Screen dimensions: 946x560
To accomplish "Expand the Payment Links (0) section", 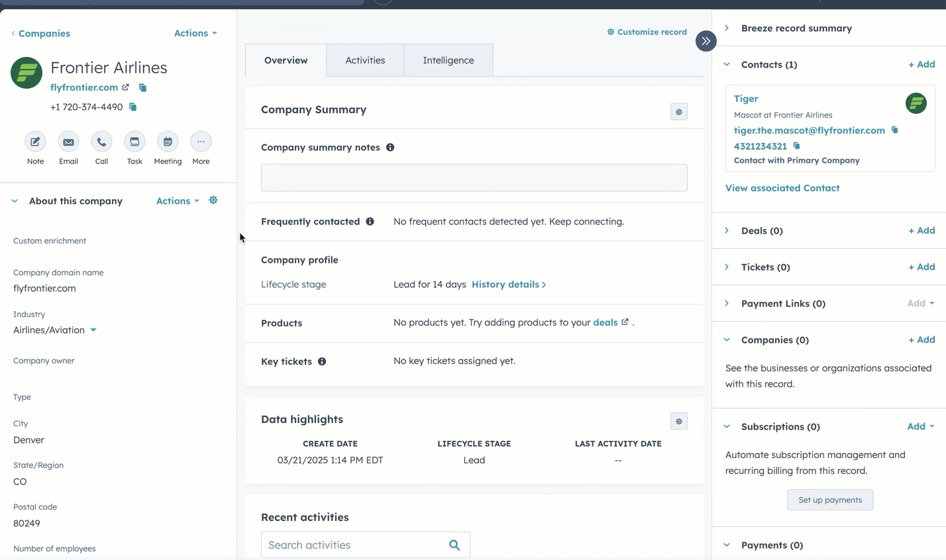I will [727, 303].
